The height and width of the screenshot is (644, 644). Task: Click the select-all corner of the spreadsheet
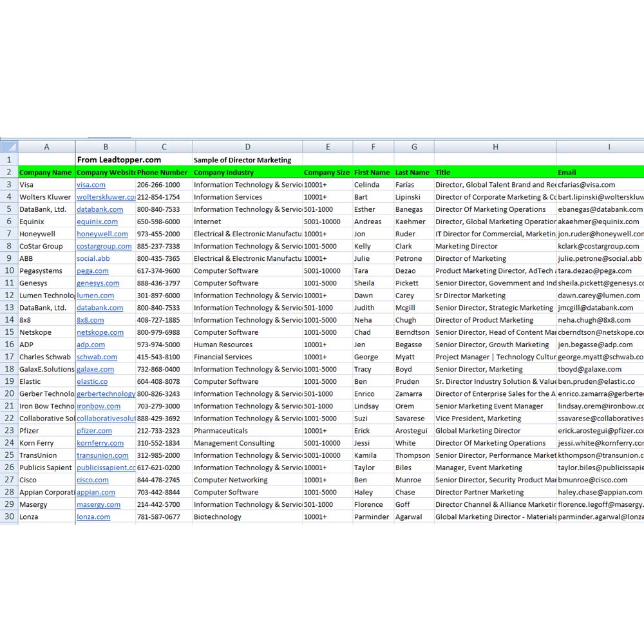point(9,147)
